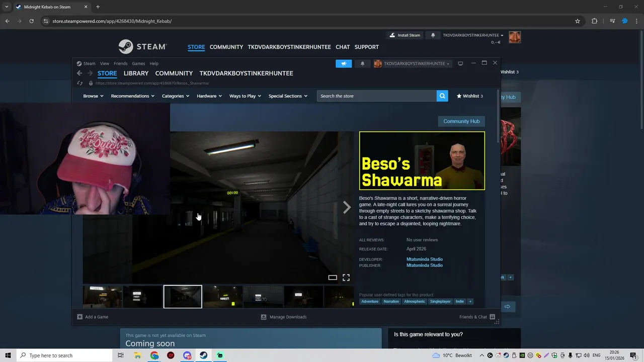Screen dimensions: 644x362
Task: Enter fullscreen view of the screenshot
Action: 346,278
